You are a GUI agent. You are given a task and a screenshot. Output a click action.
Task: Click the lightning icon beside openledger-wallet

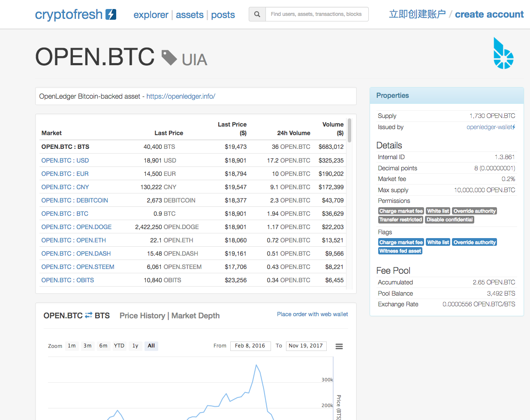(514, 127)
